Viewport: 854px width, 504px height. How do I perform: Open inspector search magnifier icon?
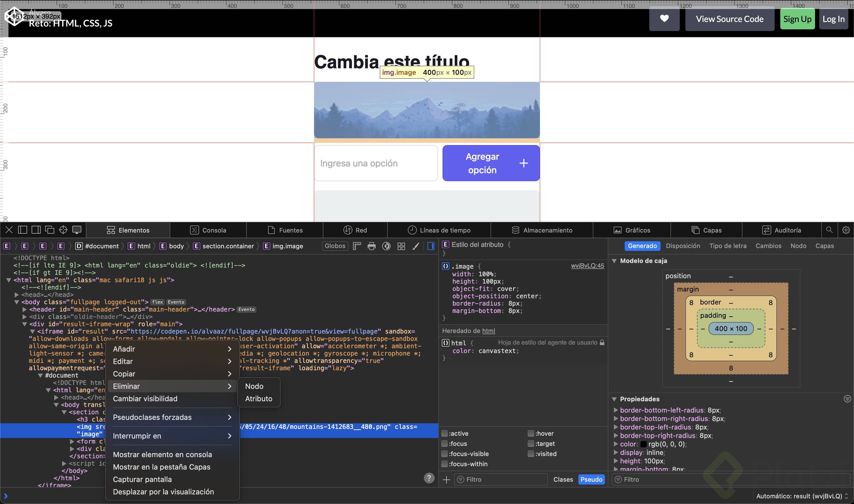pos(829,230)
